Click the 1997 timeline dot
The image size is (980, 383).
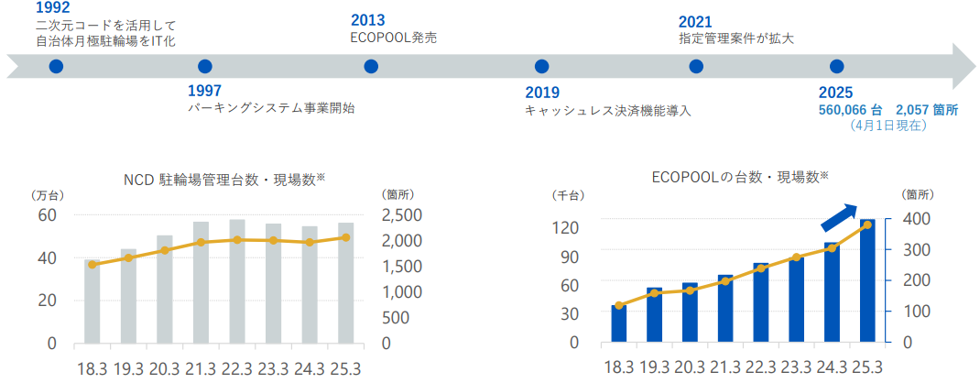[204, 66]
